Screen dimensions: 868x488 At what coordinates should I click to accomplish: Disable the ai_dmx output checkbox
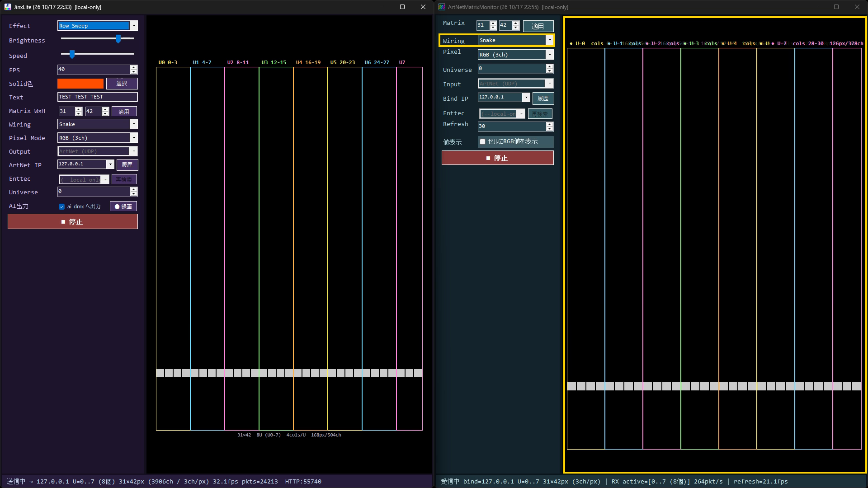pyautogui.click(x=61, y=206)
